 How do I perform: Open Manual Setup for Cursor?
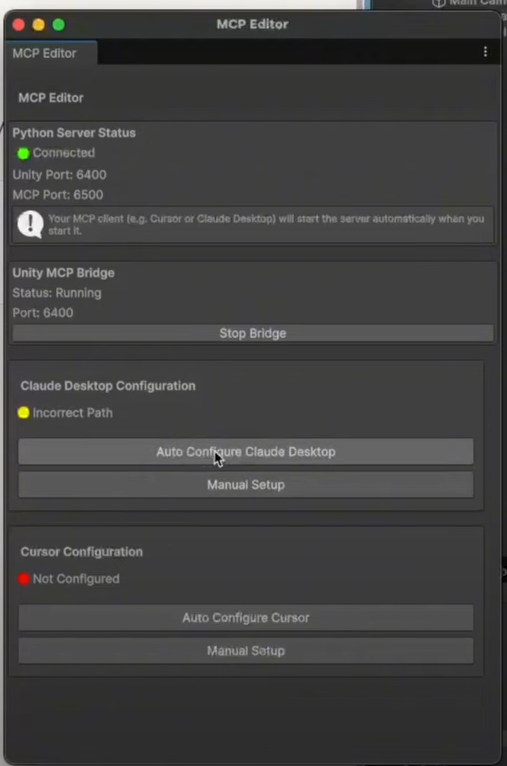pos(246,651)
